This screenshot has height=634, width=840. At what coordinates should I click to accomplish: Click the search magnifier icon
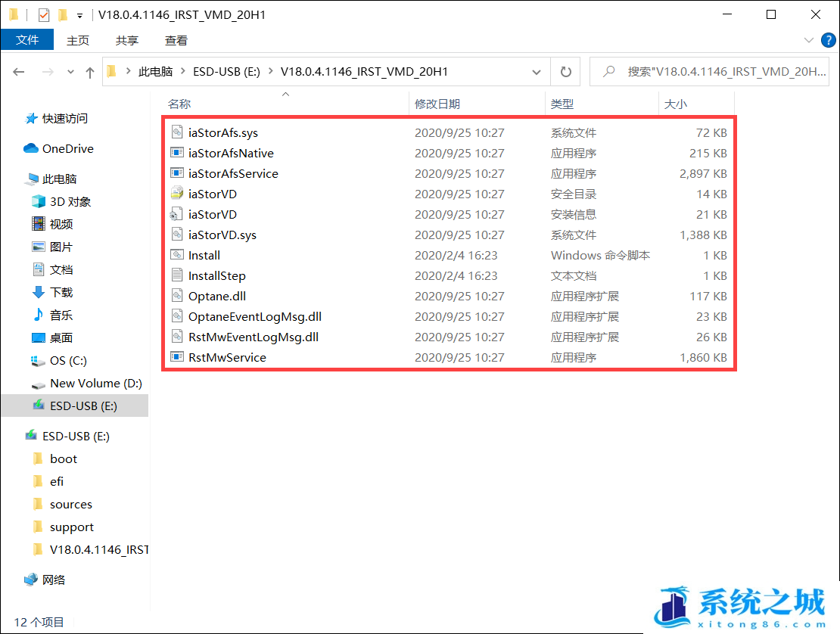point(609,71)
